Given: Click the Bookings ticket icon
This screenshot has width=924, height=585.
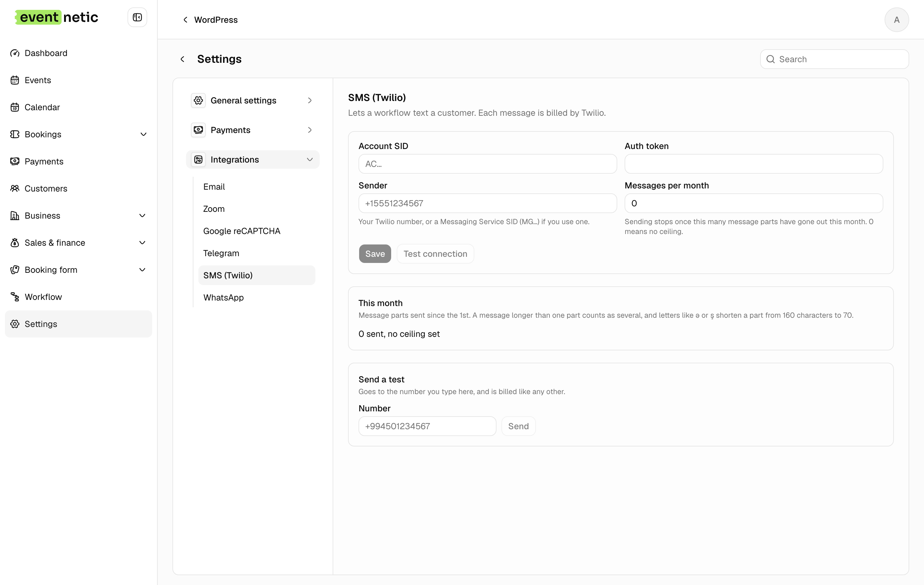Looking at the screenshot, I should tap(14, 134).
